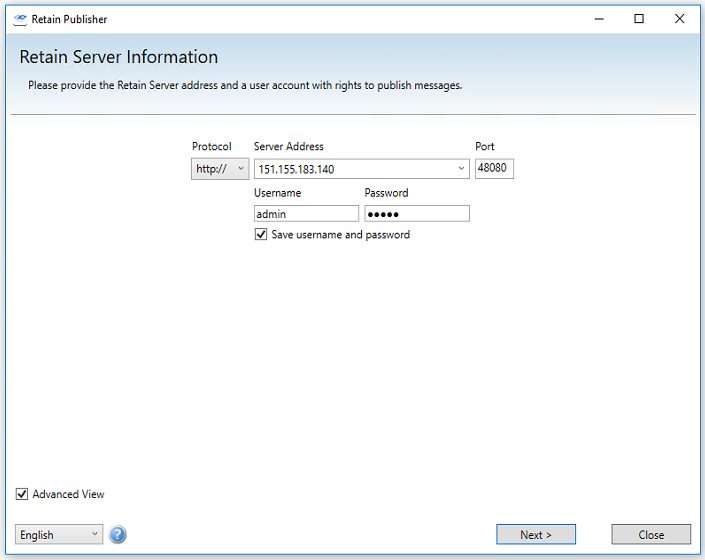
Task: Focus the Username field containing admin
Action: point(306,214)
